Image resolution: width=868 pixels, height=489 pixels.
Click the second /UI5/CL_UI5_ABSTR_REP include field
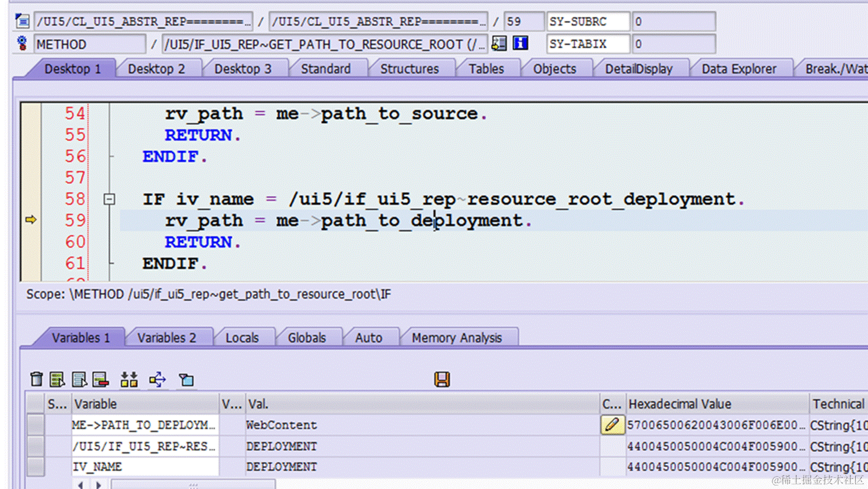379,22
